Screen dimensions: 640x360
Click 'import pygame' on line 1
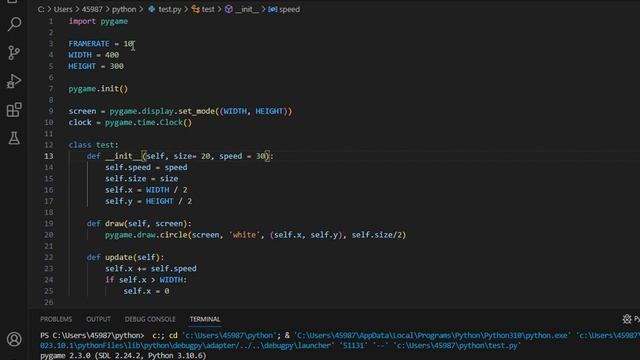tap(98, 21)
